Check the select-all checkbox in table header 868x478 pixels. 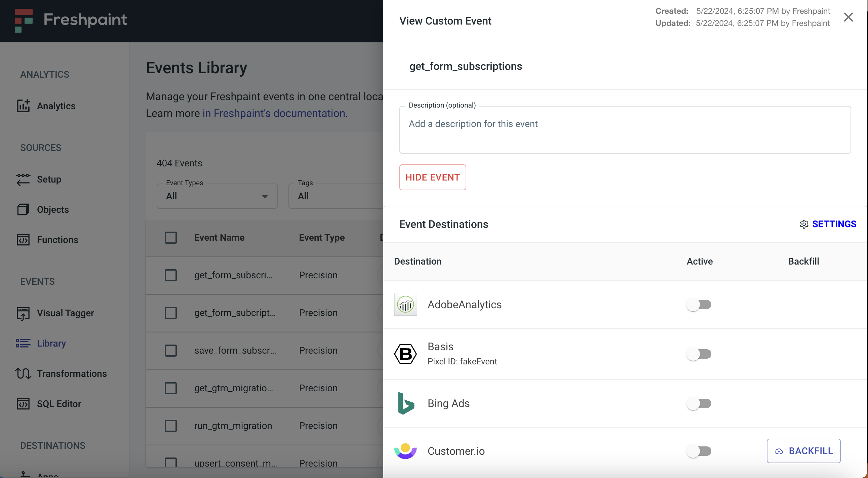(171, 237)
